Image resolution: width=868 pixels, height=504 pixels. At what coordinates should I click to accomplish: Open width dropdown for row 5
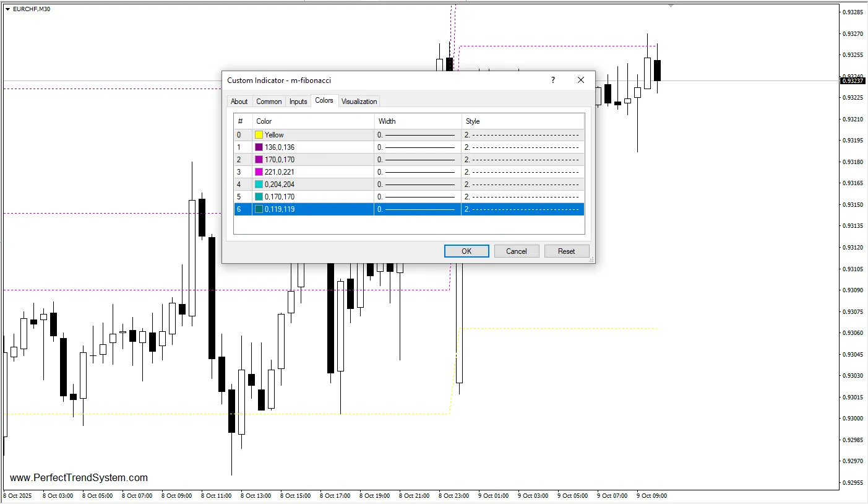418,197
